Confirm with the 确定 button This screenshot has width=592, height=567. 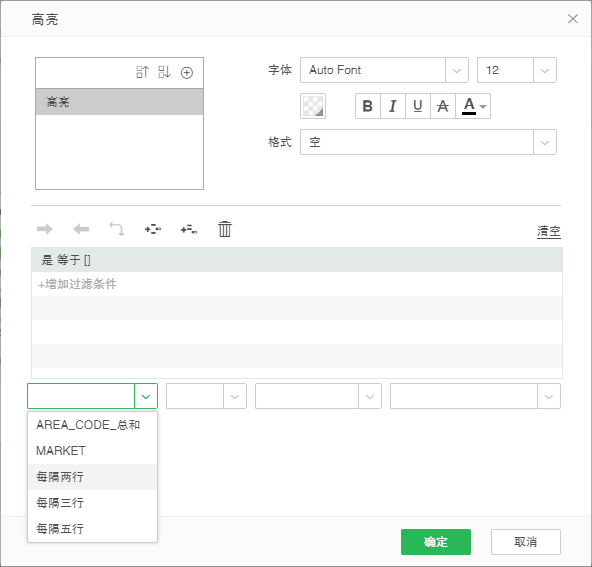tap(436, 542)
